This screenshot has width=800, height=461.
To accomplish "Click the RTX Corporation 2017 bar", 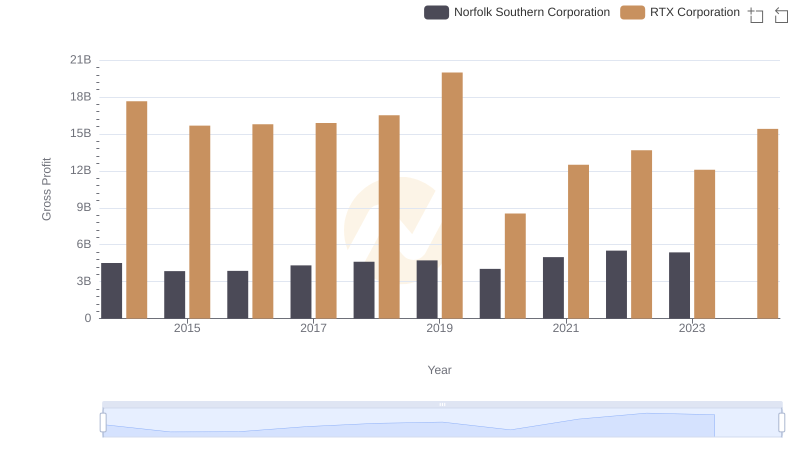I will [x=326, y=221].
